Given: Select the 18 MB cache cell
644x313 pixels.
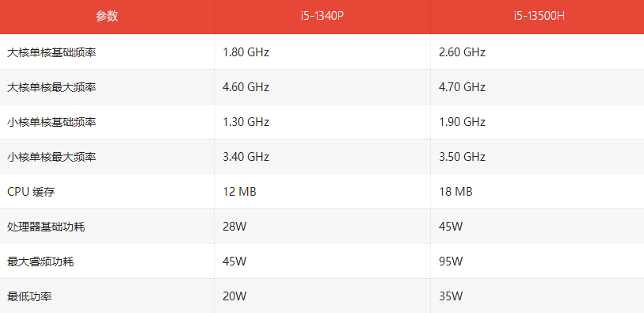Looking at the screenshot, I should point(455,192).
